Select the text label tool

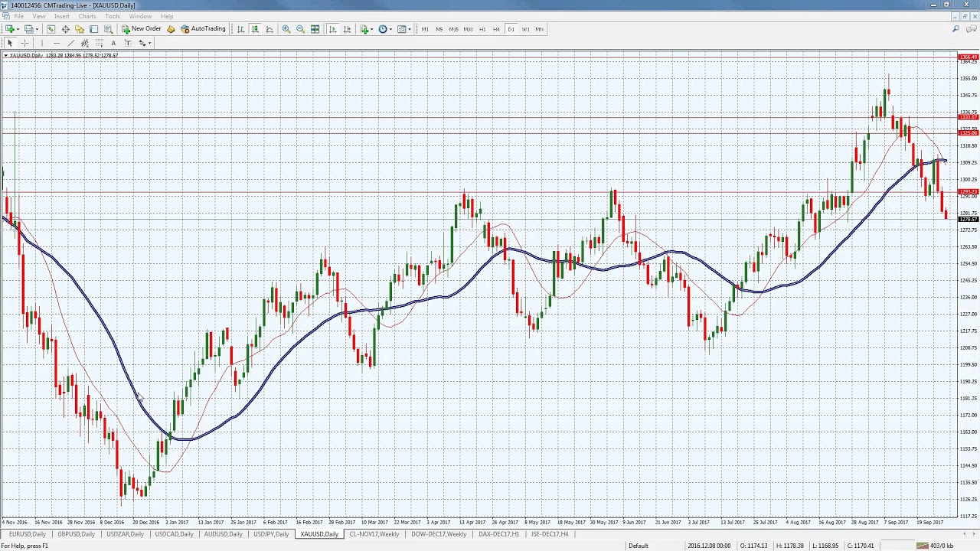(128, 43)
